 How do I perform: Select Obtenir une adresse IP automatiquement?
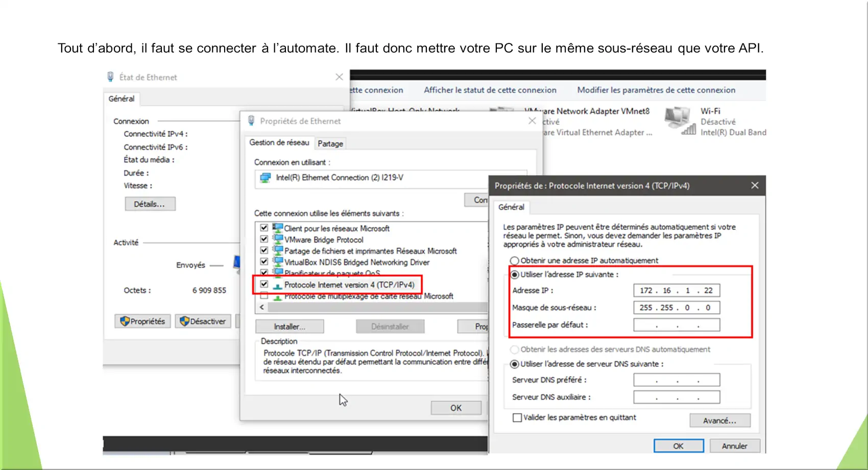coord(515,261)
